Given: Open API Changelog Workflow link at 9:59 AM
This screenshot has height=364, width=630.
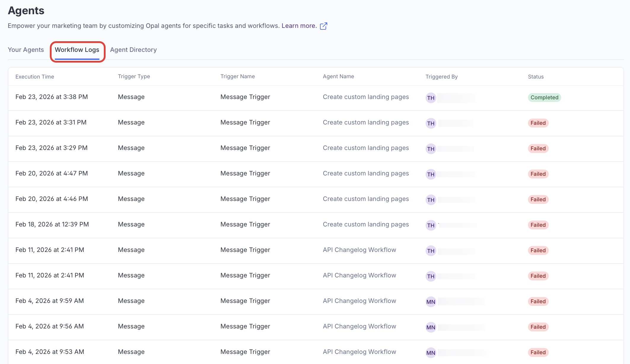Looking at the screenshot, I should [359, 301].
